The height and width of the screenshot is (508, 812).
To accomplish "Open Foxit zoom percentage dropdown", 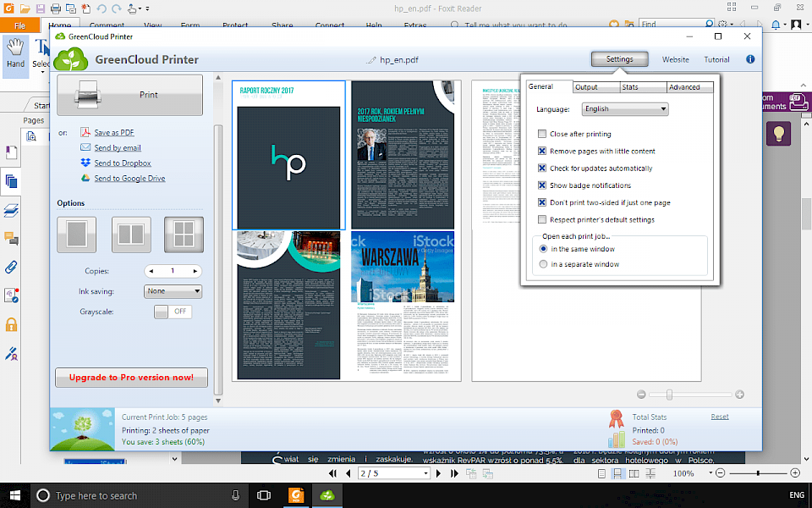I will (710, 472).
